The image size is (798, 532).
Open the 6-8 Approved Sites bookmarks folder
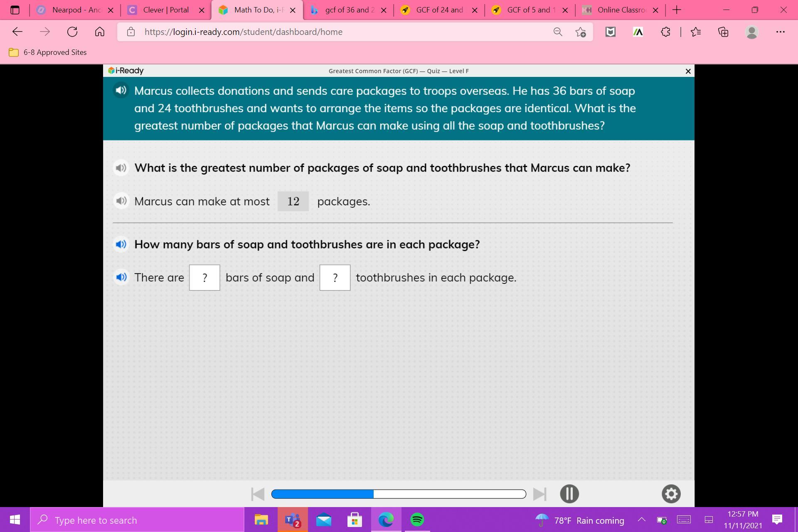coord(48,52)
